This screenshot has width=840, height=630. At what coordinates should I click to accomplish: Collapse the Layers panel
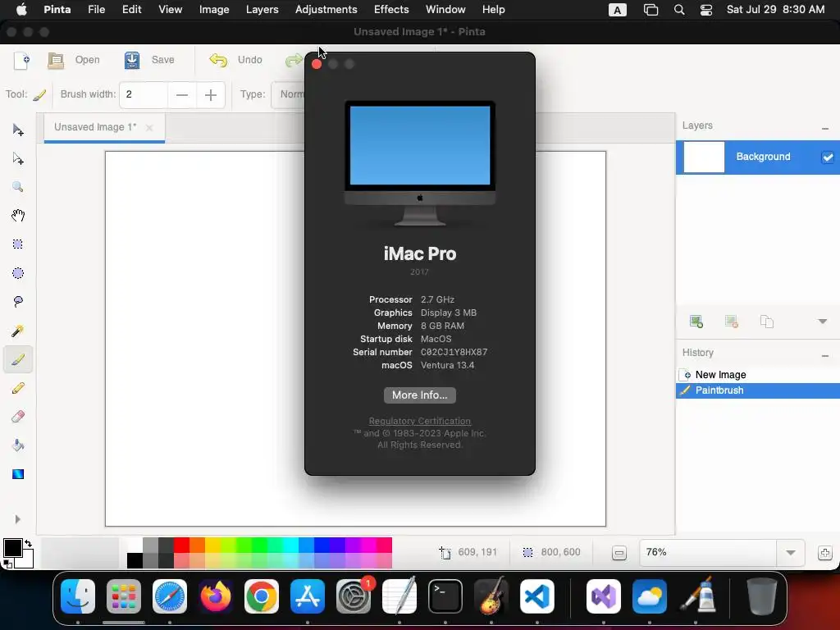(x=825, y=129)
